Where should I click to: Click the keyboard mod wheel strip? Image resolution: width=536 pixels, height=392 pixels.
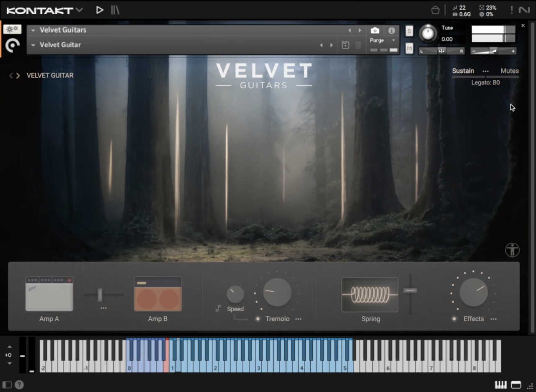pyautogui.click(x=31, y=355)
